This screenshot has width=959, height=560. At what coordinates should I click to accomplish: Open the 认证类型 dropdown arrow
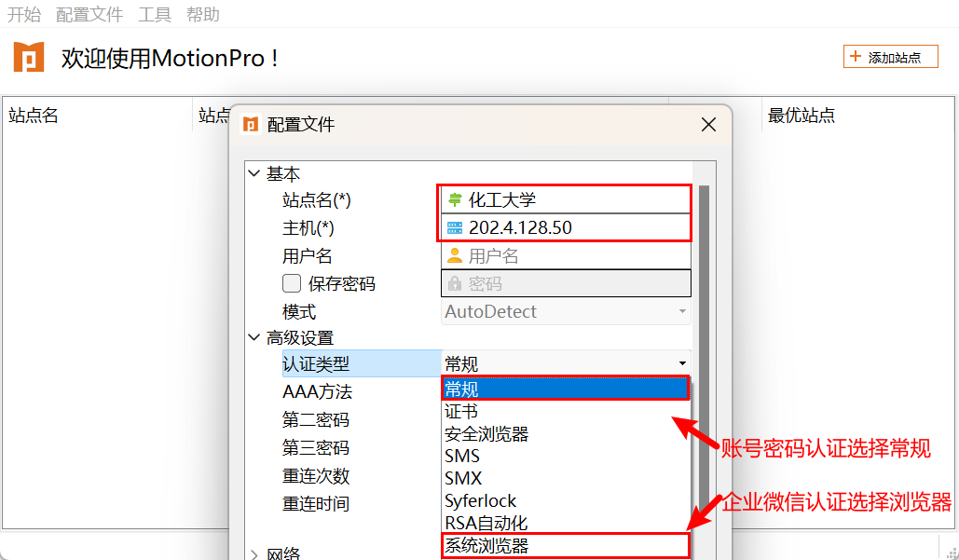[682, 363]
